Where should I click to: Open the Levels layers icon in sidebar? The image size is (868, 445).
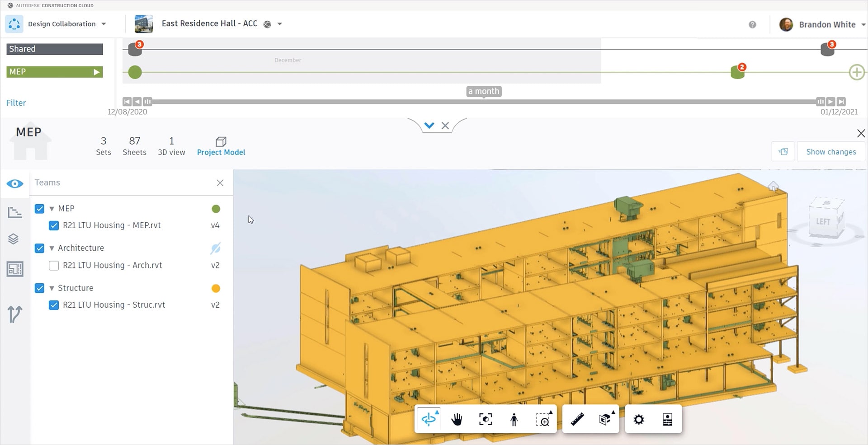[14, 239]
